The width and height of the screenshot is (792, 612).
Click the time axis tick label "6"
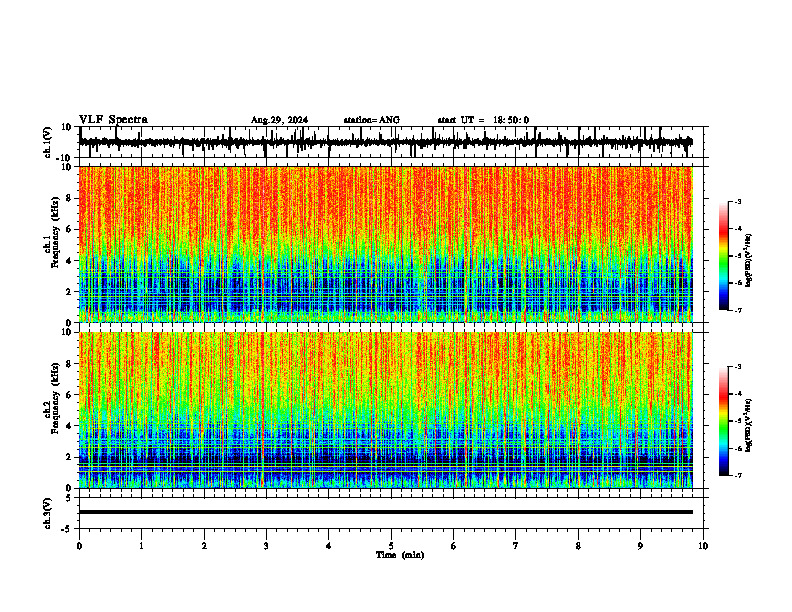[x=454, y=546]
